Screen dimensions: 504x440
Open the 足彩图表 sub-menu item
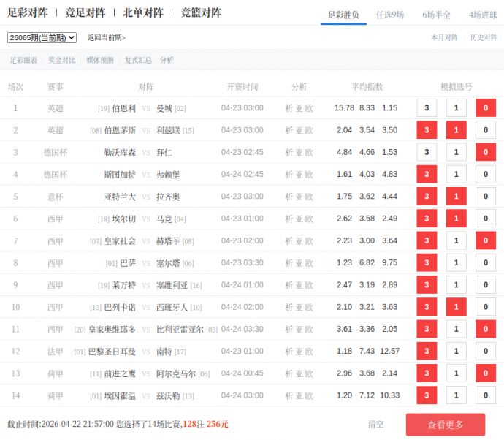(23, 61)
